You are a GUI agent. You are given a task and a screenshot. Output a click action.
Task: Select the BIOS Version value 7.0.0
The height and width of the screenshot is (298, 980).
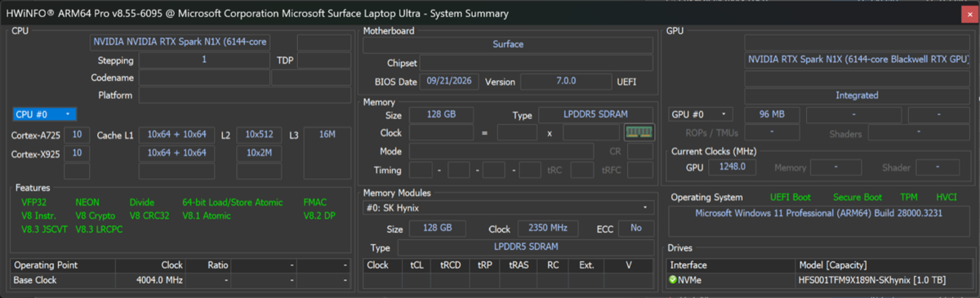[566, 82]
